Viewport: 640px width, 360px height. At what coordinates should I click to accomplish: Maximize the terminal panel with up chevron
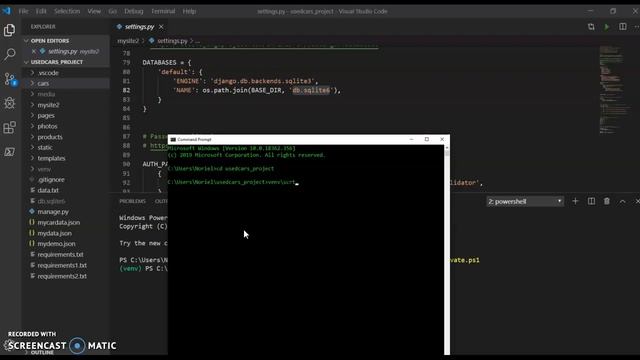click(622, 201)
